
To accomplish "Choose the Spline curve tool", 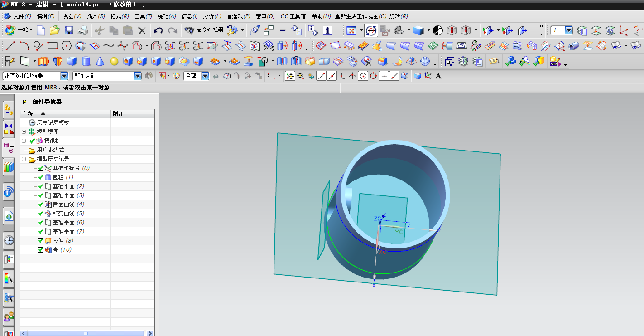I will coord(109,45).
